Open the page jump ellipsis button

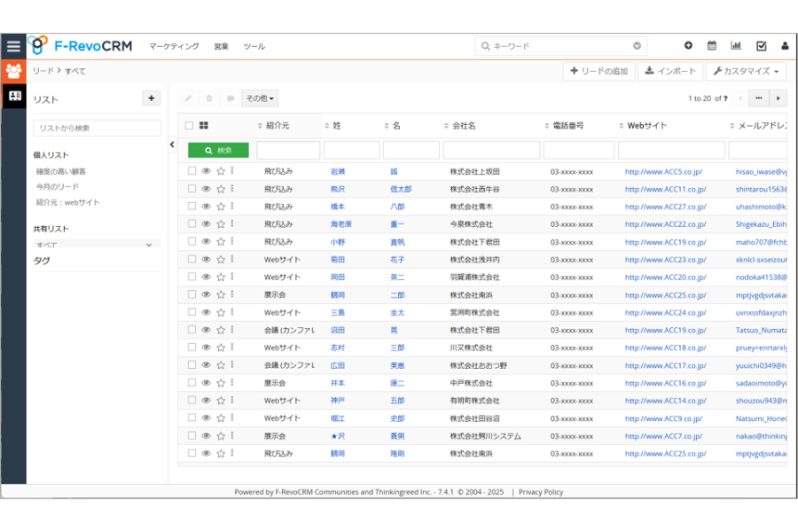[x=759, y=98]
